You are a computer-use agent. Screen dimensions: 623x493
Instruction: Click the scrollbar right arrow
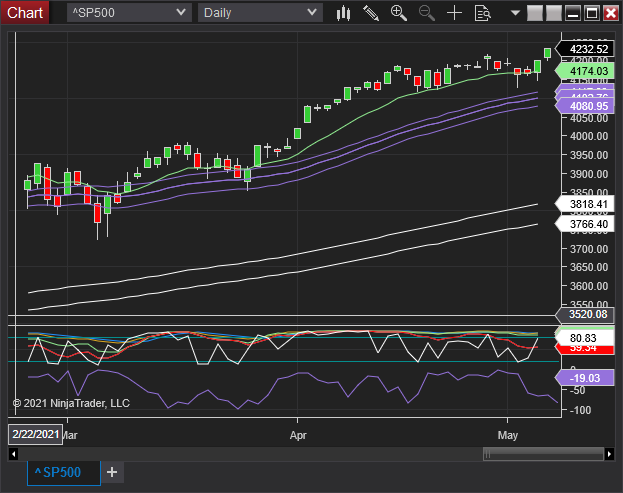609,454
